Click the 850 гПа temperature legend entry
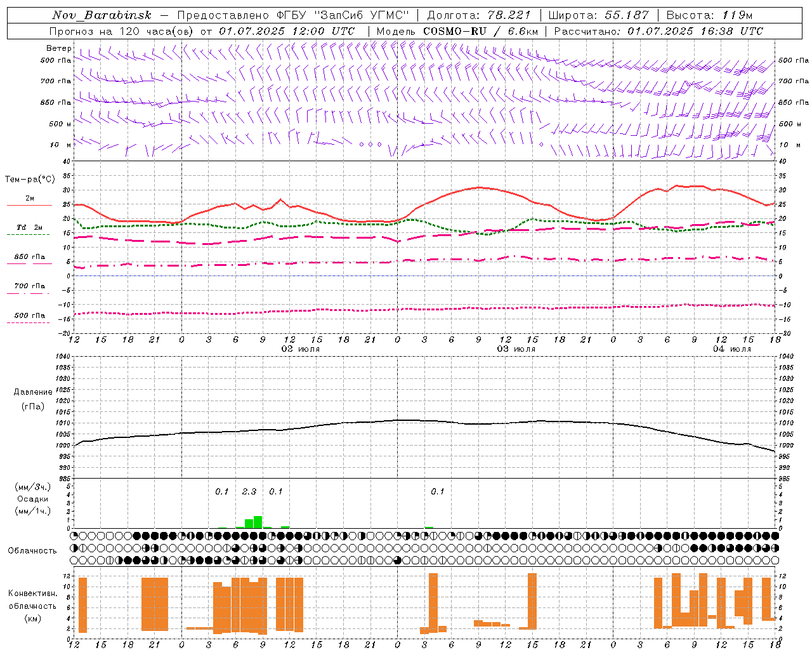 pos(29,257)
